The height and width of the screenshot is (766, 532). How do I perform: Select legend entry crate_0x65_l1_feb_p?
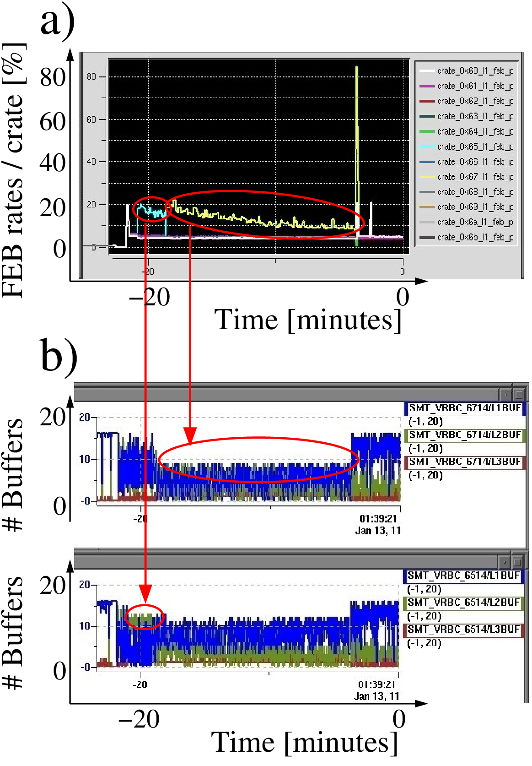point(467,146)
